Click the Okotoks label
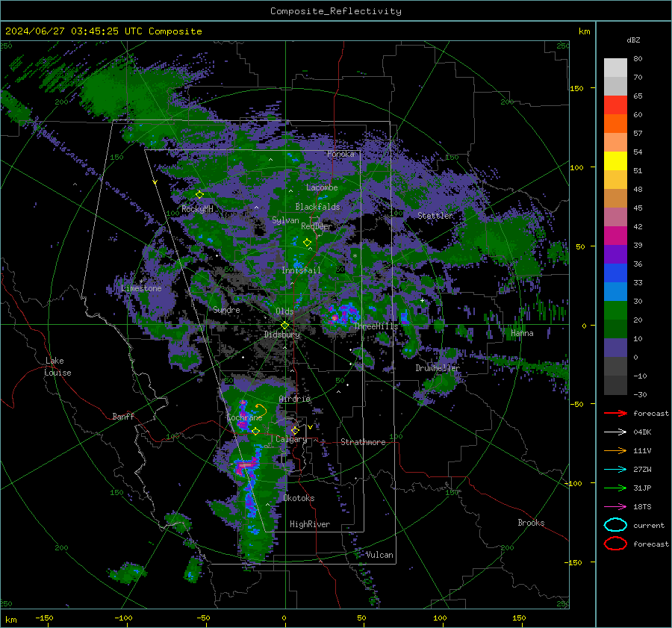 tap(299, 498)
